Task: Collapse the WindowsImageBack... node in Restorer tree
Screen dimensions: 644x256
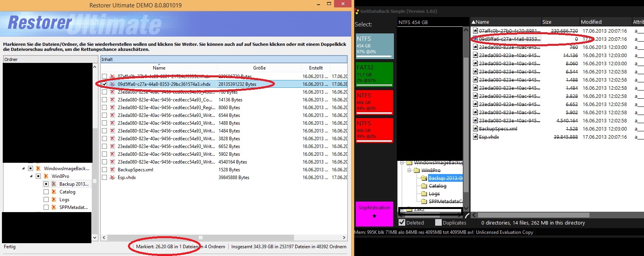Action: tap(23, 169)
